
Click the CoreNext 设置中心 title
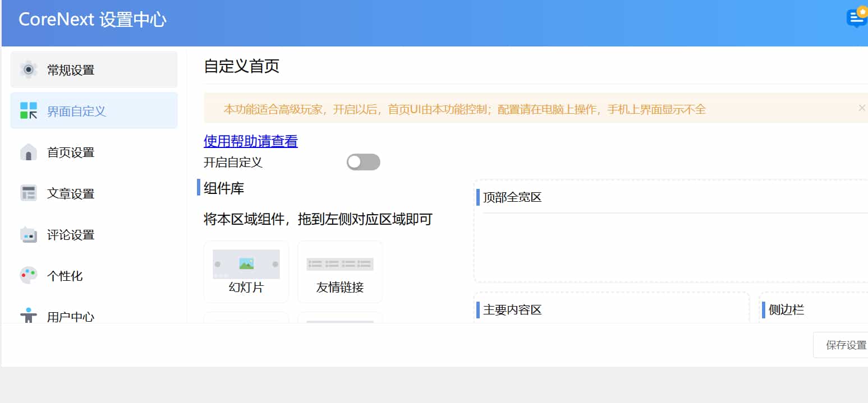click(93, 20)
